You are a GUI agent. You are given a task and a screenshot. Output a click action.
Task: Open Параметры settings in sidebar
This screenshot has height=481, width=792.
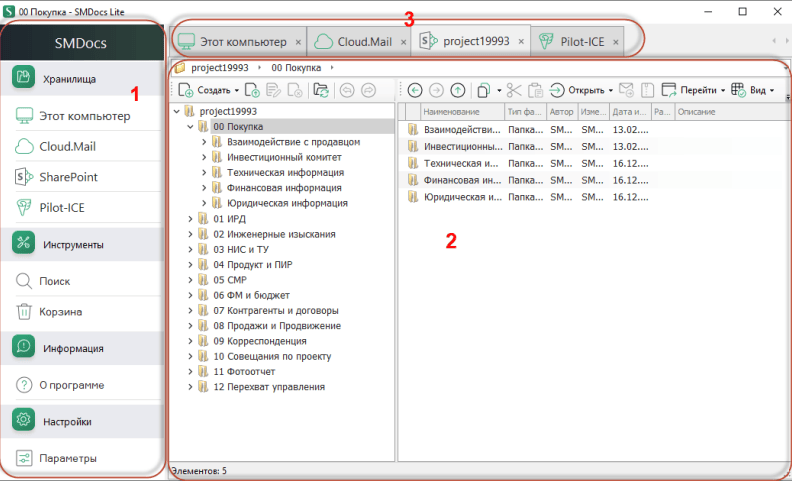tap(68, 459)
